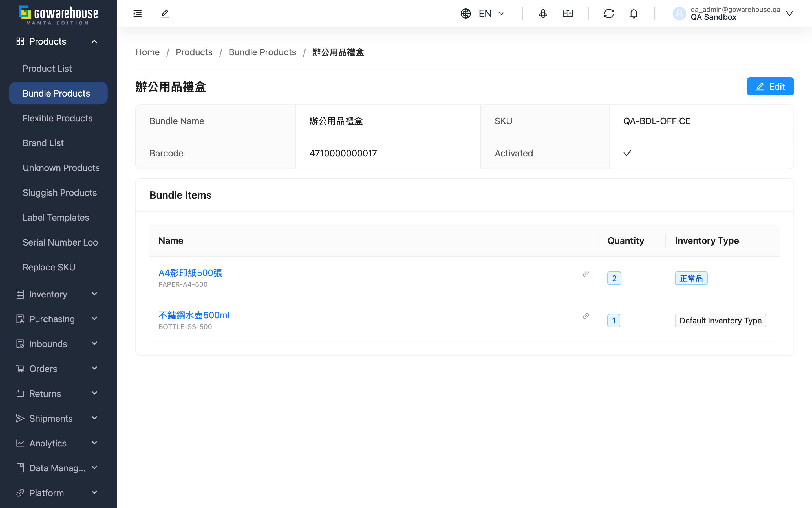Click the user avatar icon
Viewport: 812px width, 508px height.
click(679, 14)
